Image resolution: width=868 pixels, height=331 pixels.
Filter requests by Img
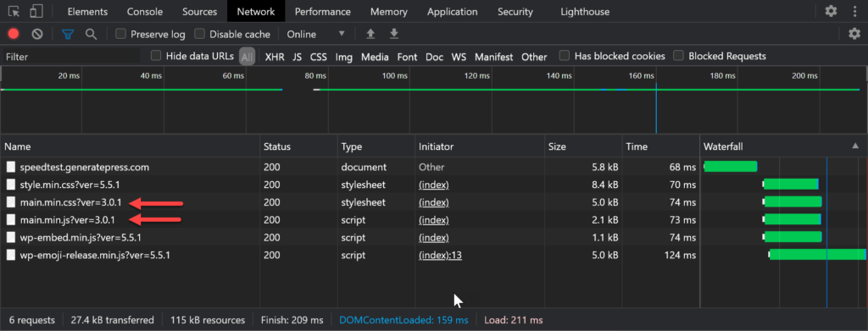click(x=344, y=57)
